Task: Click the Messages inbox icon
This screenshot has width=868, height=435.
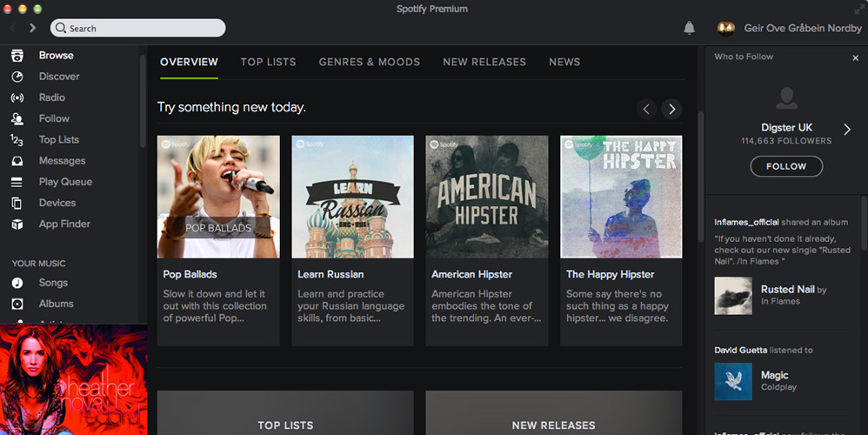Action: 17,161
